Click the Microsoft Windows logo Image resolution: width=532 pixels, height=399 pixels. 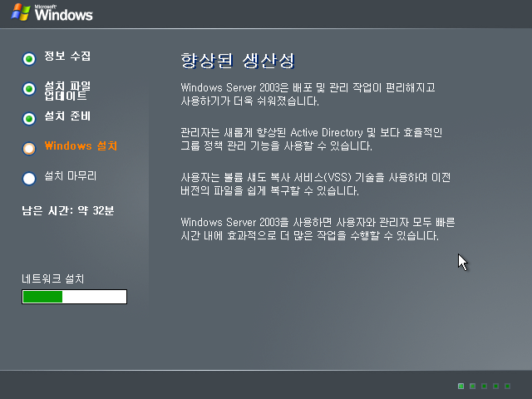52,12
